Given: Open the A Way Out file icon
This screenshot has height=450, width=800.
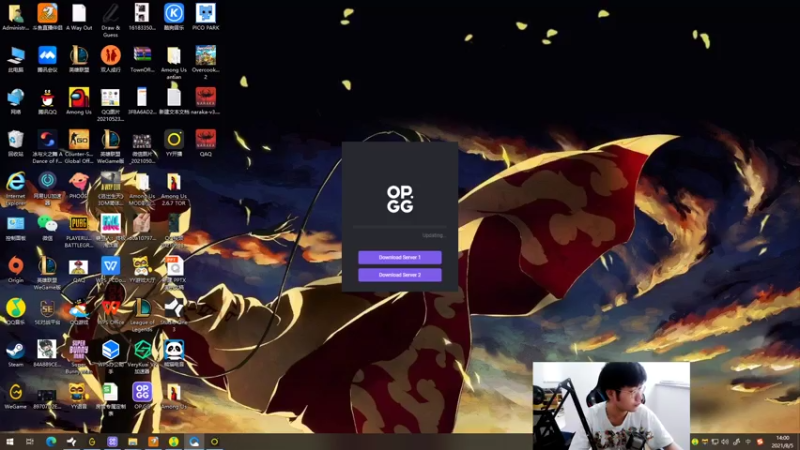Looking at the screenshot, I should 79,17.
